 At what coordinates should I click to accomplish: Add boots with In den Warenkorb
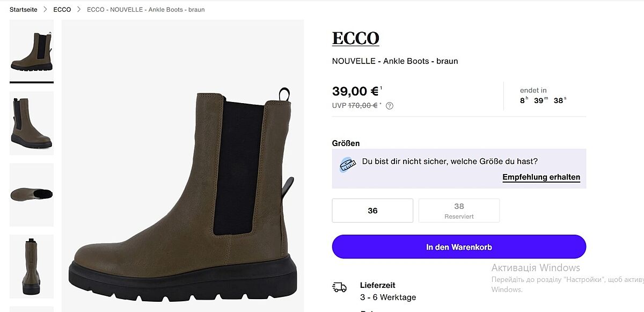pyautogui.click(x=459, y=247)
